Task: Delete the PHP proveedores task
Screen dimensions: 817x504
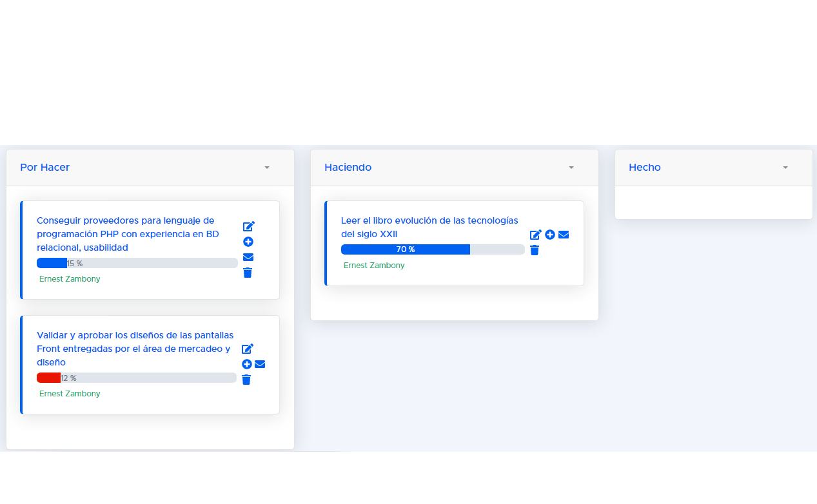Action: [248, 273]
